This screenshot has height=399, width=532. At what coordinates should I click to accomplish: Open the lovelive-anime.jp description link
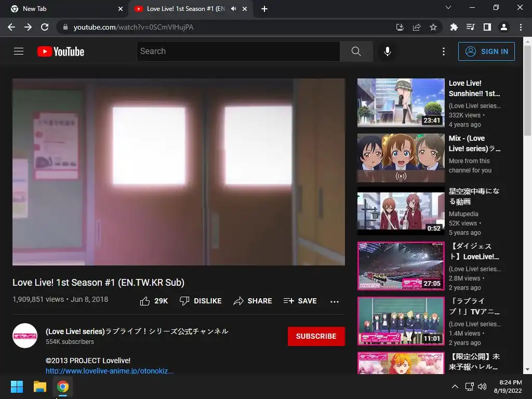[x=110, y=370]
